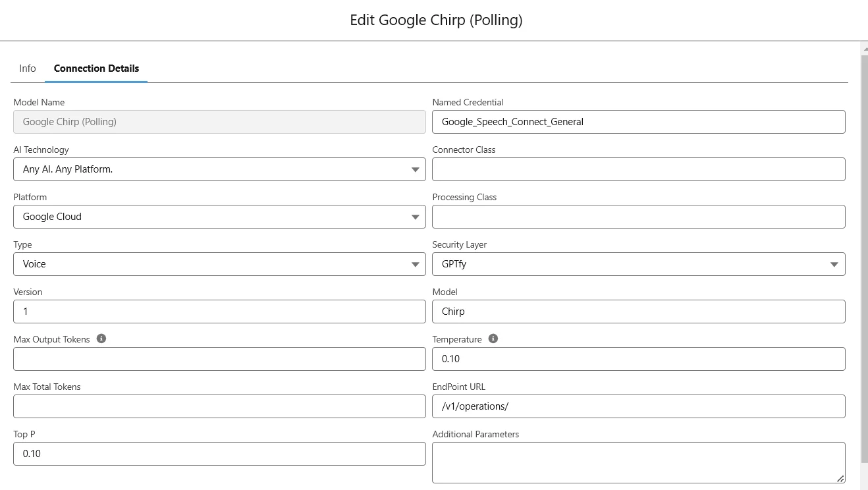868x490 pixels.
Task: Click the Max Output Tokens field
Action: 219,359
